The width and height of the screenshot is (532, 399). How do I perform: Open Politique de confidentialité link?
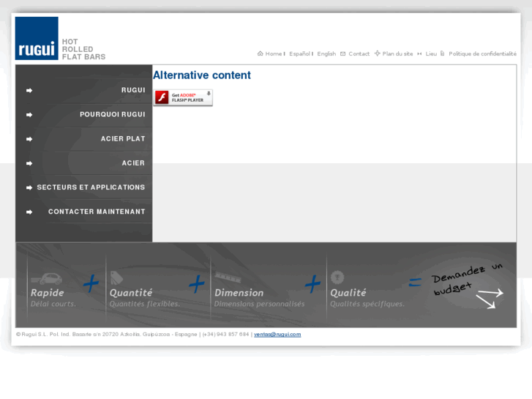point(482,53)
